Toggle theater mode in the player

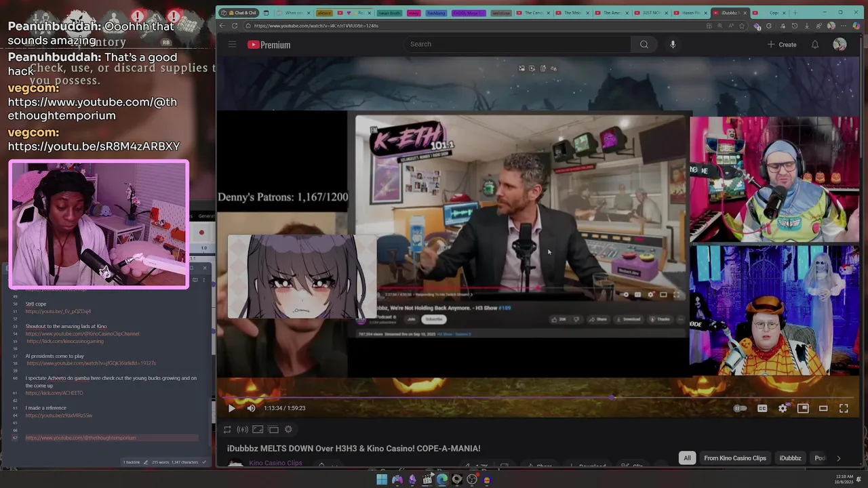point(823,408)
